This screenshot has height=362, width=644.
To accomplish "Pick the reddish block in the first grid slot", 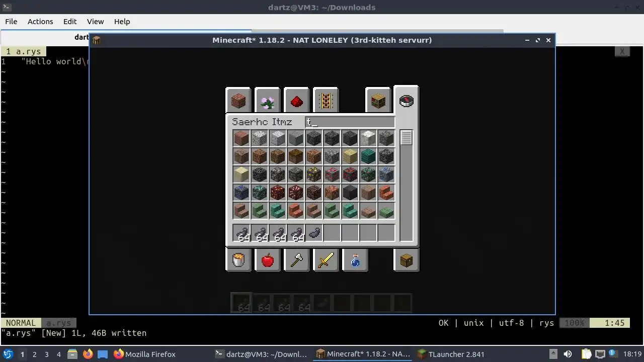I will click(241, 138).
